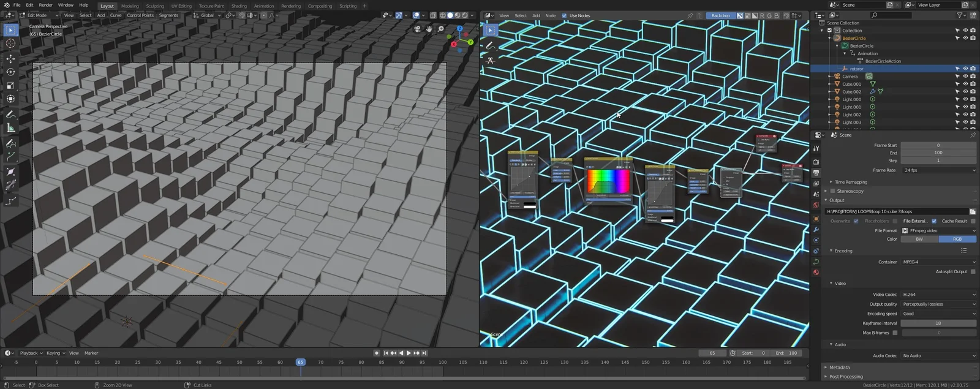
Task: Switch to the Compositing workspace tab
Action: click(x=320, y=6)
